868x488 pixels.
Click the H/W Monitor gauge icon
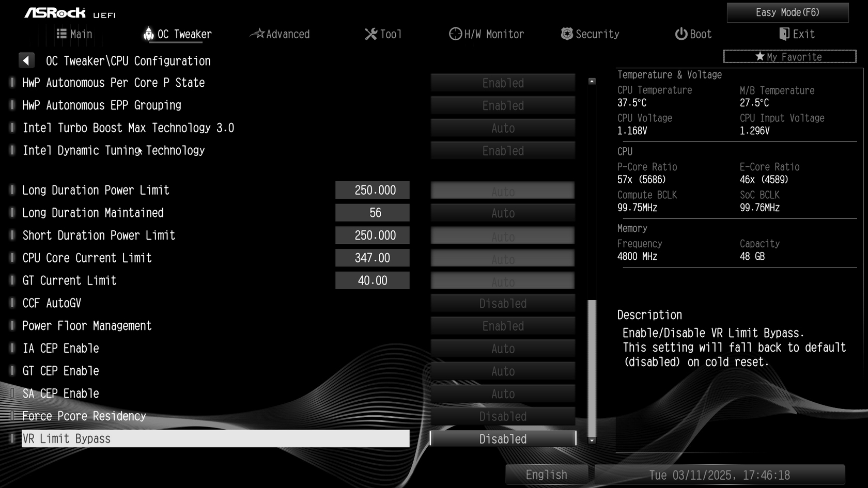coord(455,34)
